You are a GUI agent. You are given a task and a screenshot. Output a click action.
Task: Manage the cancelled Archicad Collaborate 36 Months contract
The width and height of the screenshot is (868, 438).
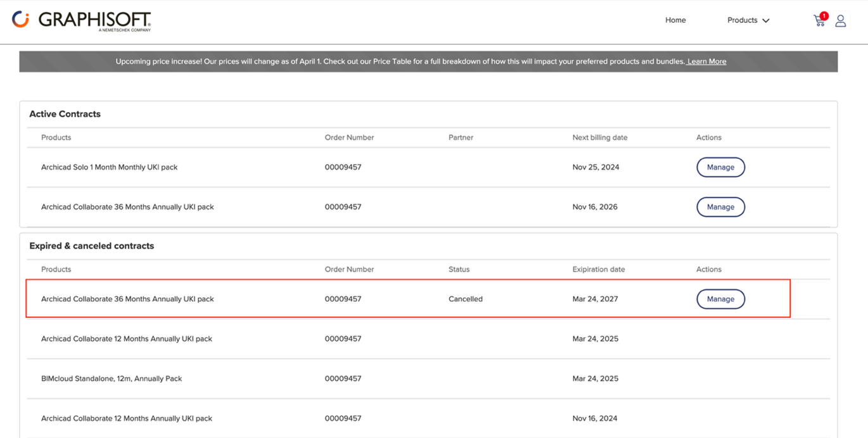tap(720, 299)
